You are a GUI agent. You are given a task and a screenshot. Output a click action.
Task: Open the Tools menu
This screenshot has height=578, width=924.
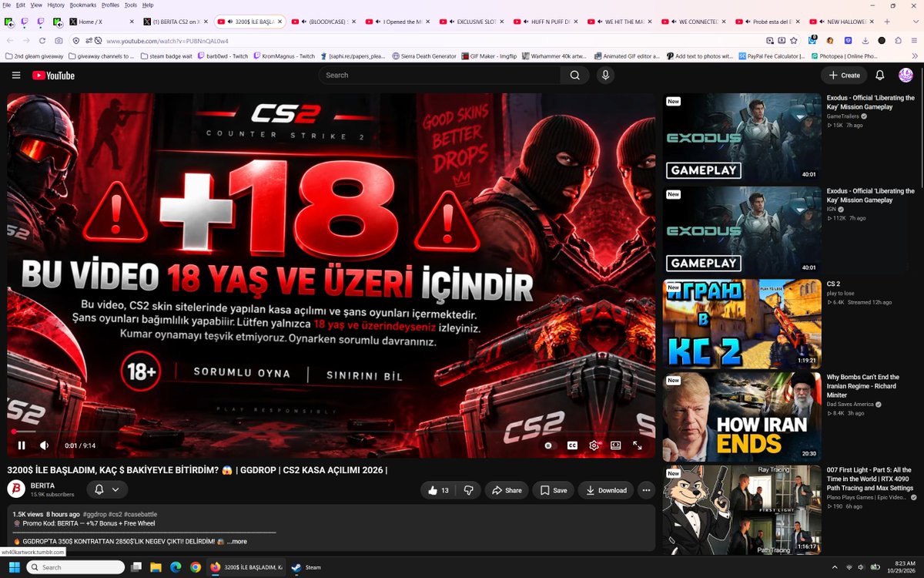point(131,5)
